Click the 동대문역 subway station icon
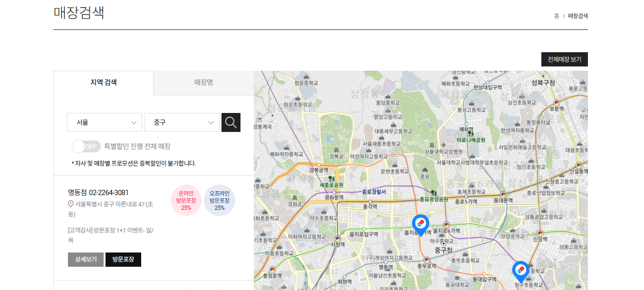This screenshot has height=290, width=644. (x=503, y=194)
